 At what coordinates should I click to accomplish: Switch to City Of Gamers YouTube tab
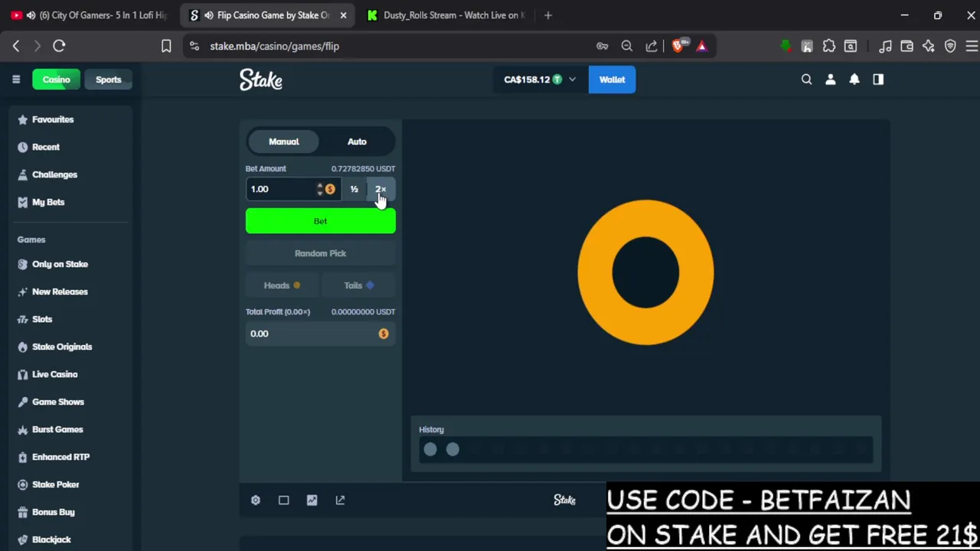point(90,15)
